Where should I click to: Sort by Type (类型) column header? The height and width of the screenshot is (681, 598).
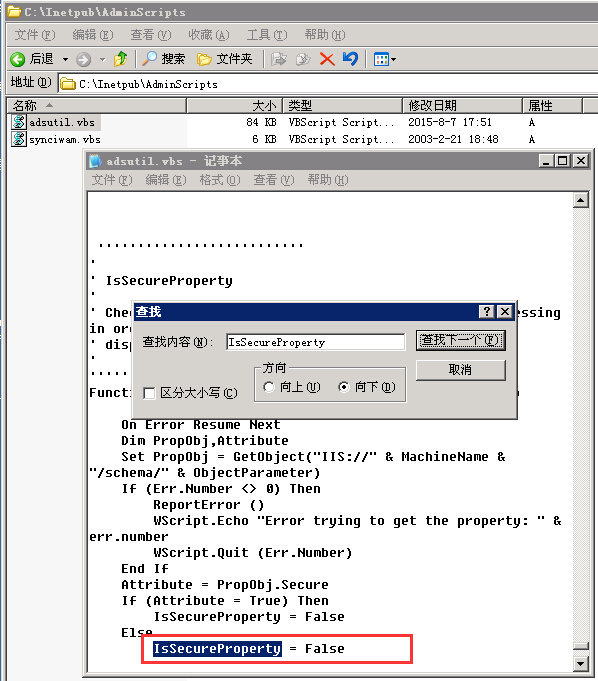click(x=343, y=106)
